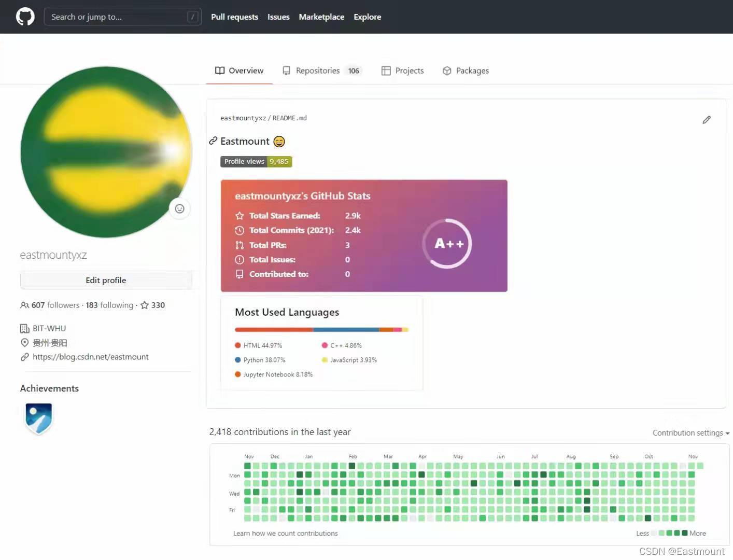Screen dimensions: 733x560
Task: Click the HTML 44.97% color dot
Action: pyautogui.click(x=238, y=345)
